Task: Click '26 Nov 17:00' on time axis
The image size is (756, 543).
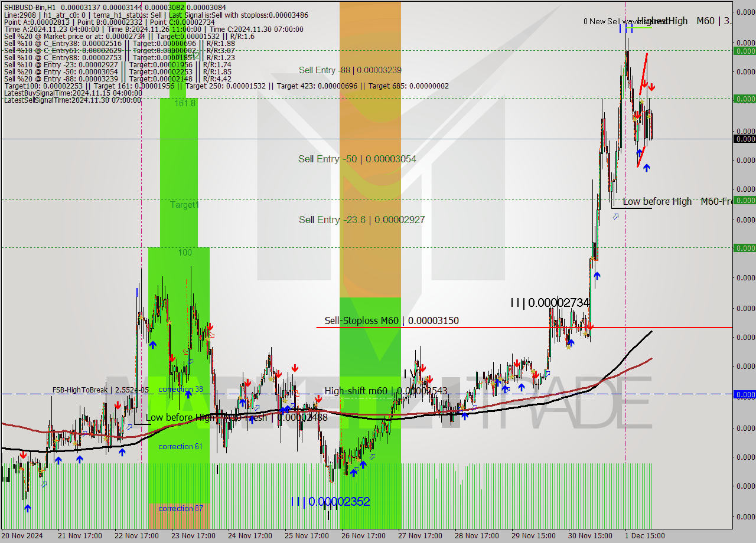Action: [363, 536]
